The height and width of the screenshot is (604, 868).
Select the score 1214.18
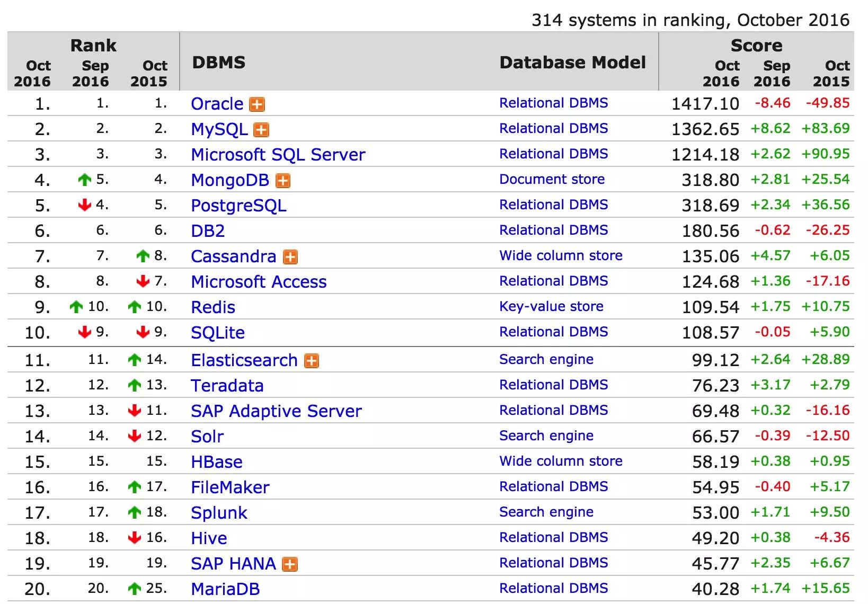(x=705, y=155)
